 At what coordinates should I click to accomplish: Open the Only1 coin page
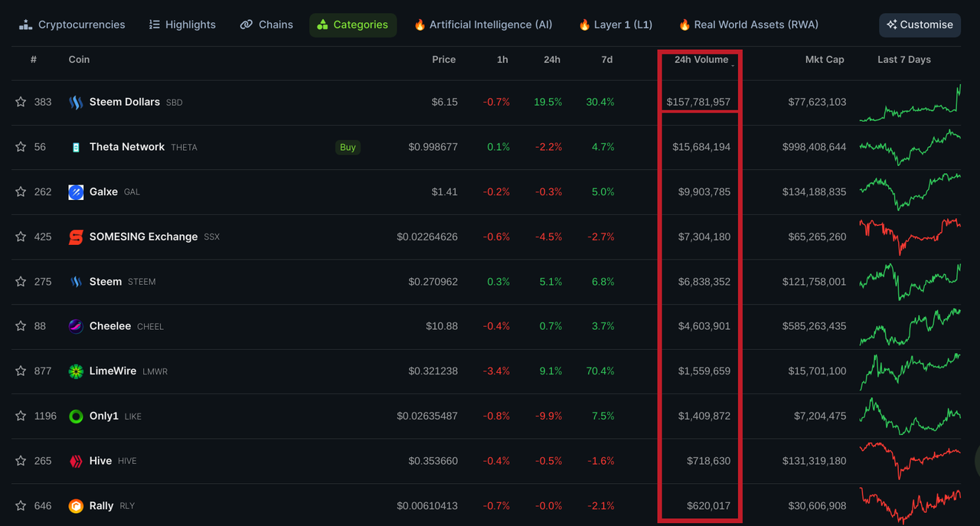[x=104, y=416]
